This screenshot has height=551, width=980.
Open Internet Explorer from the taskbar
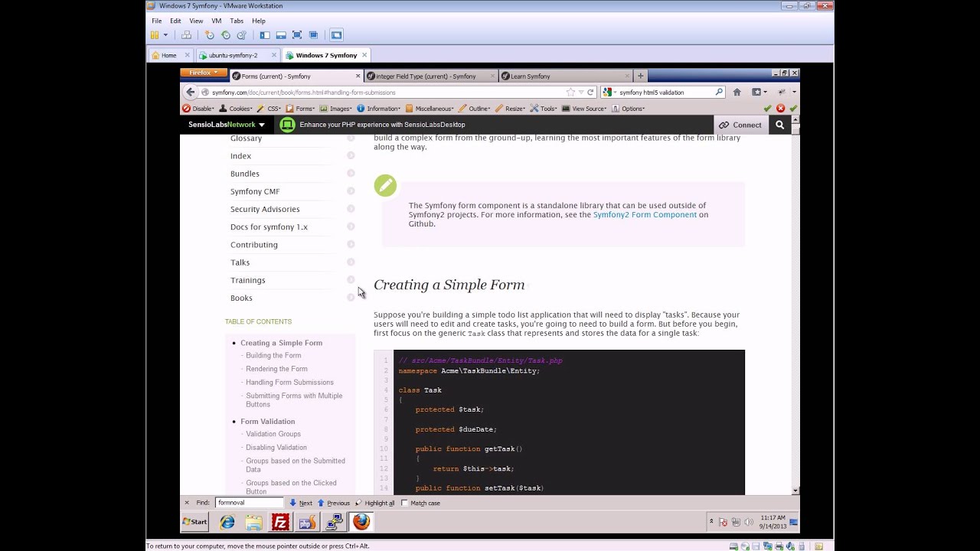click(227, 522)
